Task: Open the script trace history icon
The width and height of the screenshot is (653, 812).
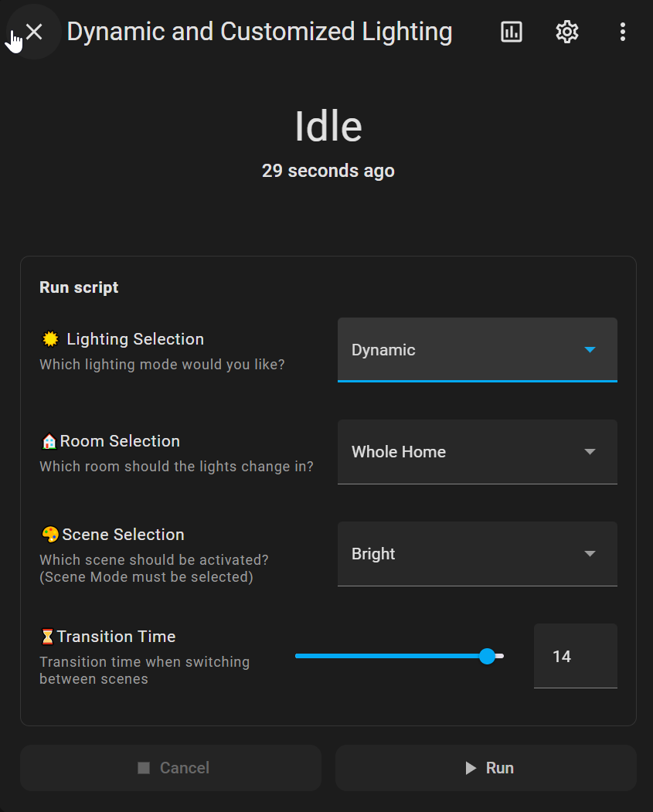Action: 511,32
